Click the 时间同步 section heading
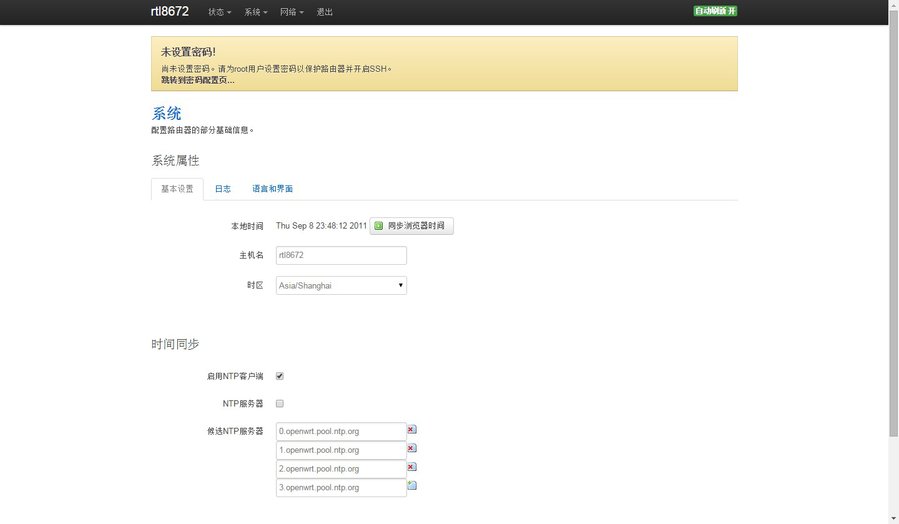This screenshot has height=524, width=899. tap(175, 344)
